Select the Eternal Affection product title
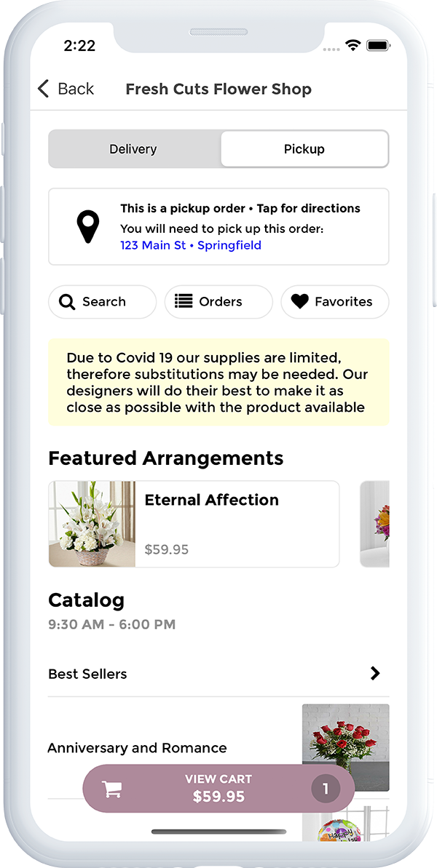Viewport: 437px width, 868px height. click(x=211, y=500)
